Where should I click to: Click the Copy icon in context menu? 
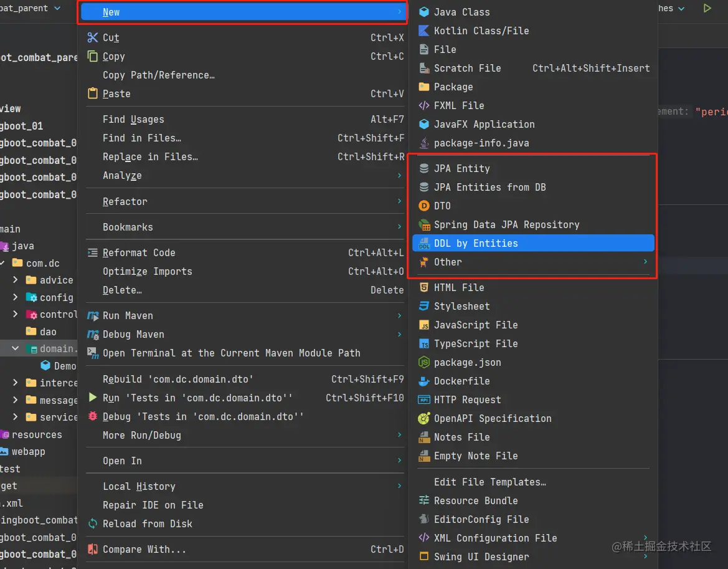pyautogui.click(x=93, y=56)
